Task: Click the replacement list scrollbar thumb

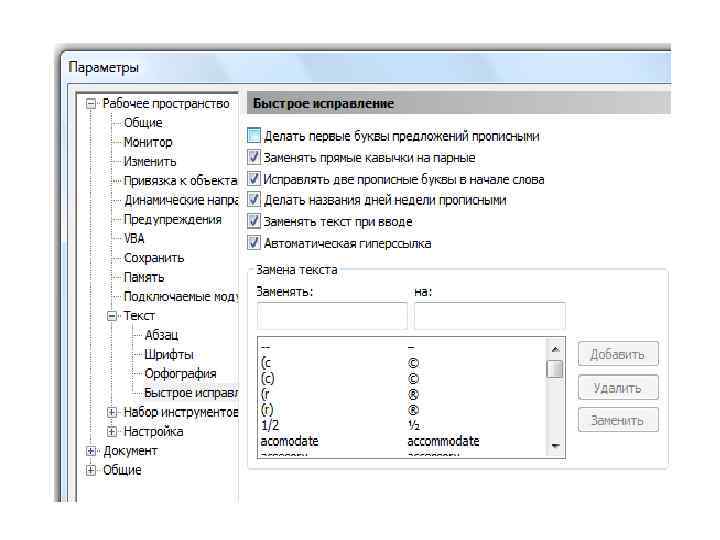Action: [x=555, y=369]
